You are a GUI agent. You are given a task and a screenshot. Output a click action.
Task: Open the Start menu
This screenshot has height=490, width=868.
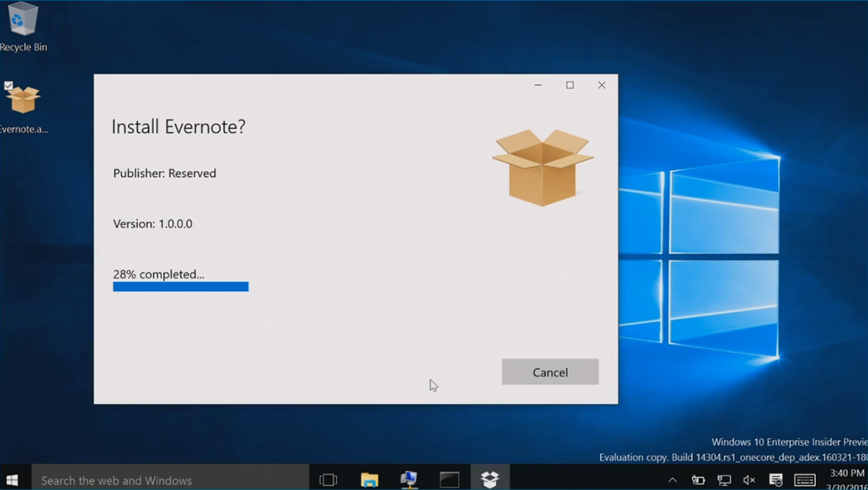14,478
